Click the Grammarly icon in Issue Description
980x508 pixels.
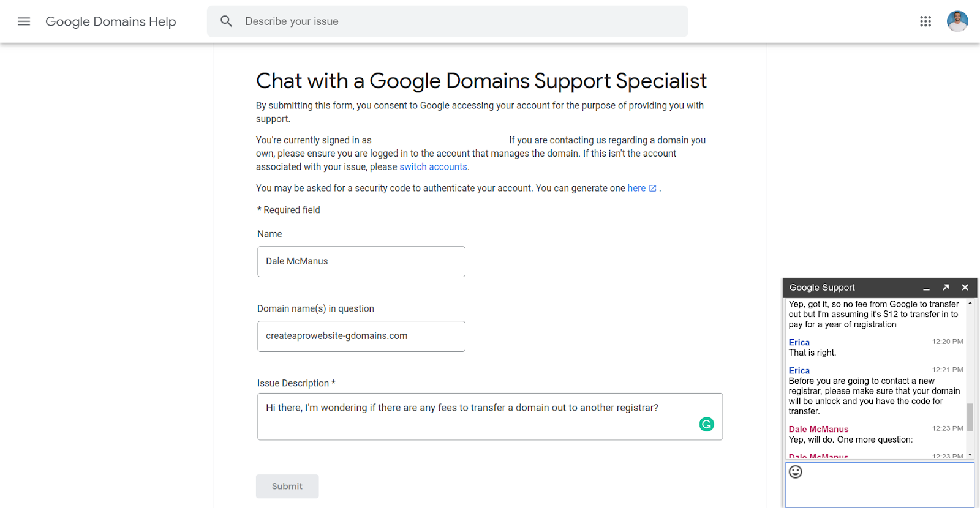pyautogui.click(x=706, y=424)
